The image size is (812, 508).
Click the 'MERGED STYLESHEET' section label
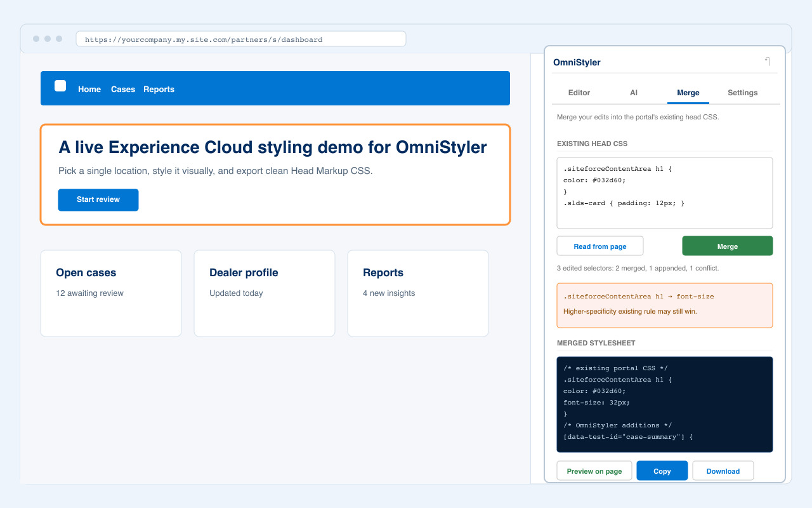596,343
